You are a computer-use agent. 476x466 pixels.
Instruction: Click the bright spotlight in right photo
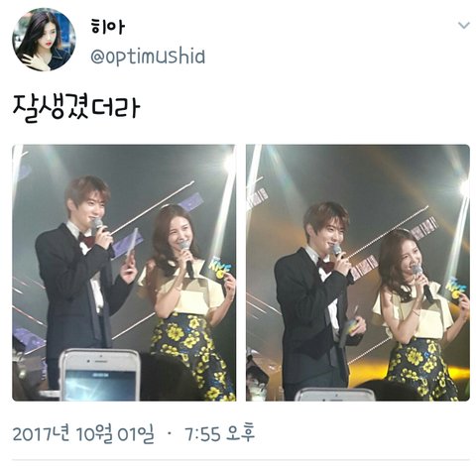[x=464, y=187]
